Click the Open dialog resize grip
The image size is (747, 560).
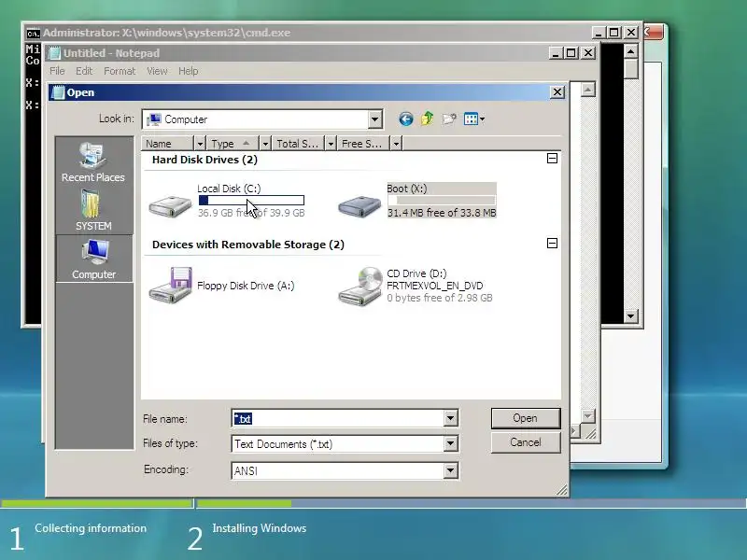(562, 490)
